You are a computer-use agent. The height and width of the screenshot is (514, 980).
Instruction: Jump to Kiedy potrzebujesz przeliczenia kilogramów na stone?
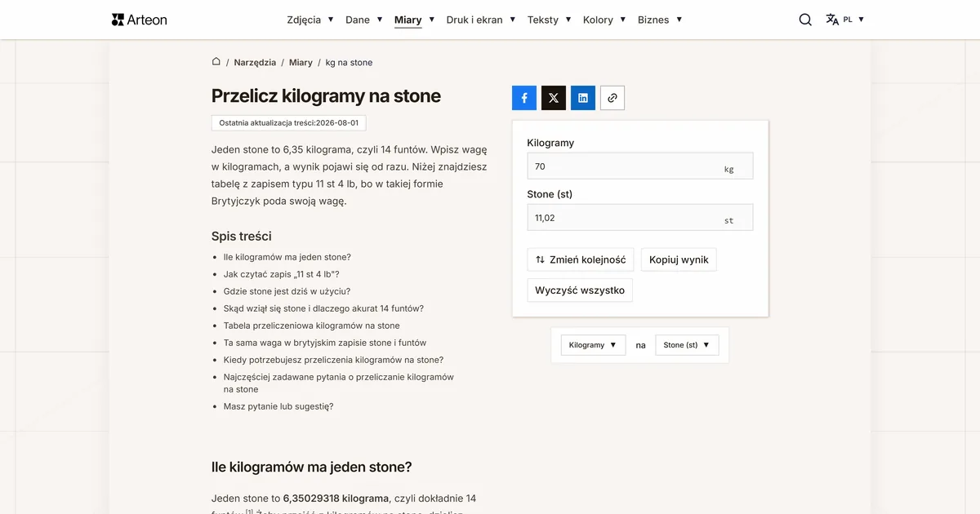(334, 360)
